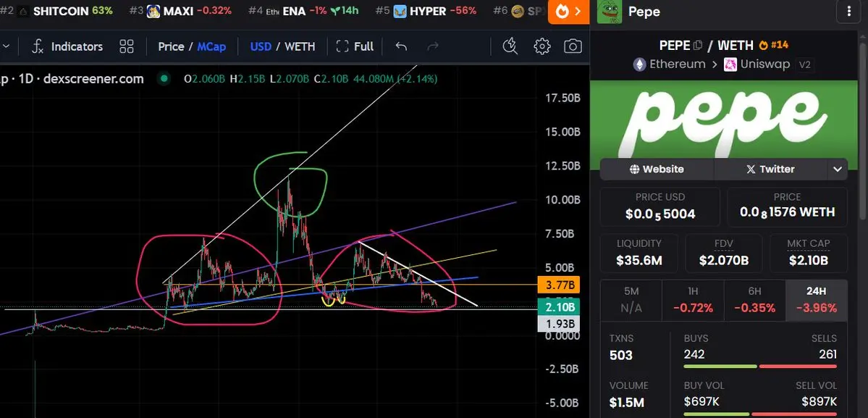Select the 1H timeframe tab
This screenshot has width=868, height=418.
click(693, 301)
